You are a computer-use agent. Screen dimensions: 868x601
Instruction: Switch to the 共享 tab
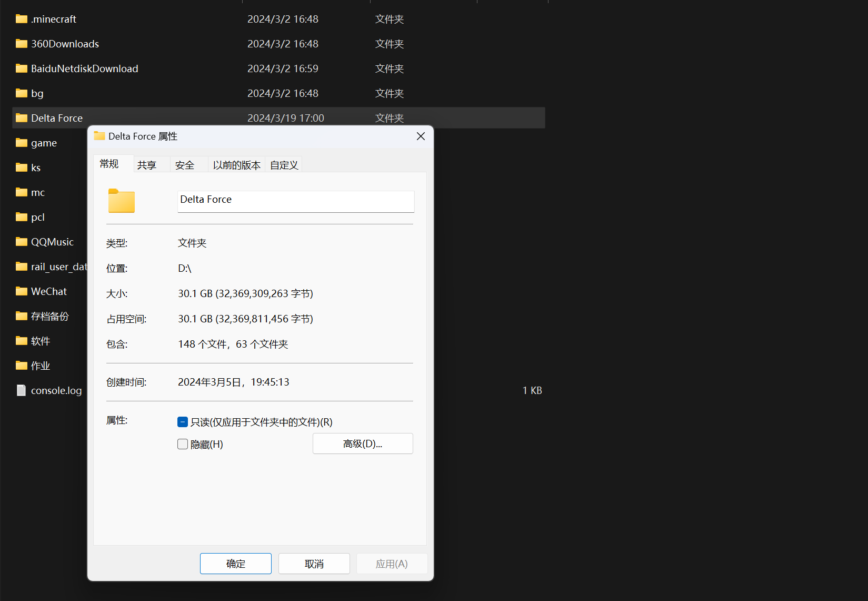point(147,165)
